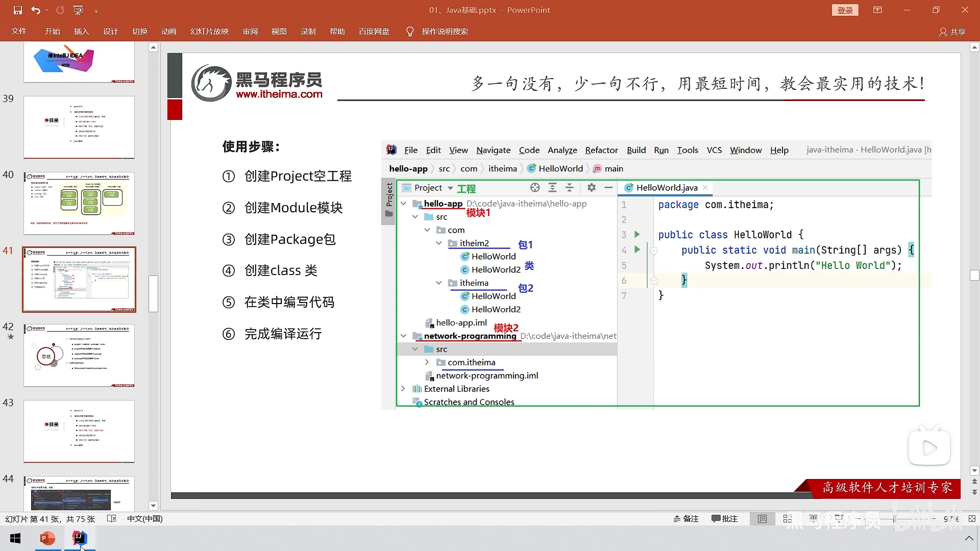Click the 登录 sign-in button

(845, 10)
